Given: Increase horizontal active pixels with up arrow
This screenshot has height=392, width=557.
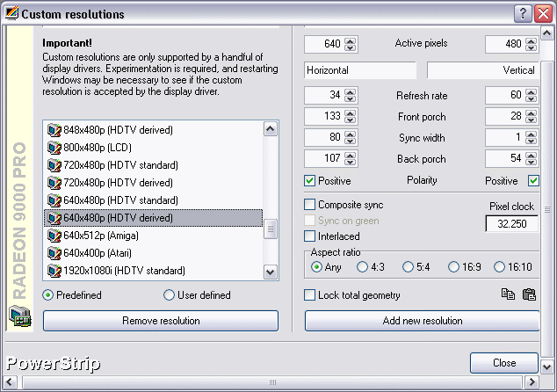Looking at the screenshot, I should click(x=351, y=40).
